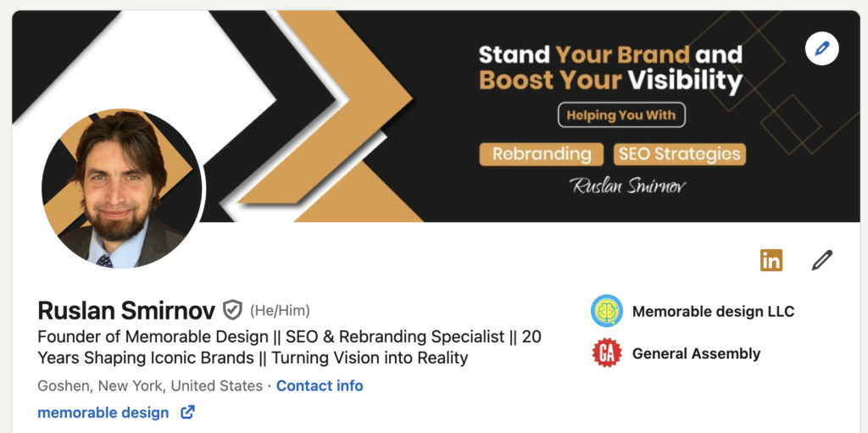Screen dimensions: 868x433
Task: Open the Contact info link
Action: 320,386
